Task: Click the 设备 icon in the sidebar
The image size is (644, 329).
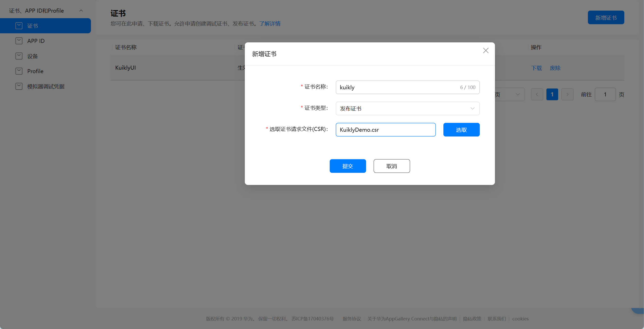Action: pos(19,56)
